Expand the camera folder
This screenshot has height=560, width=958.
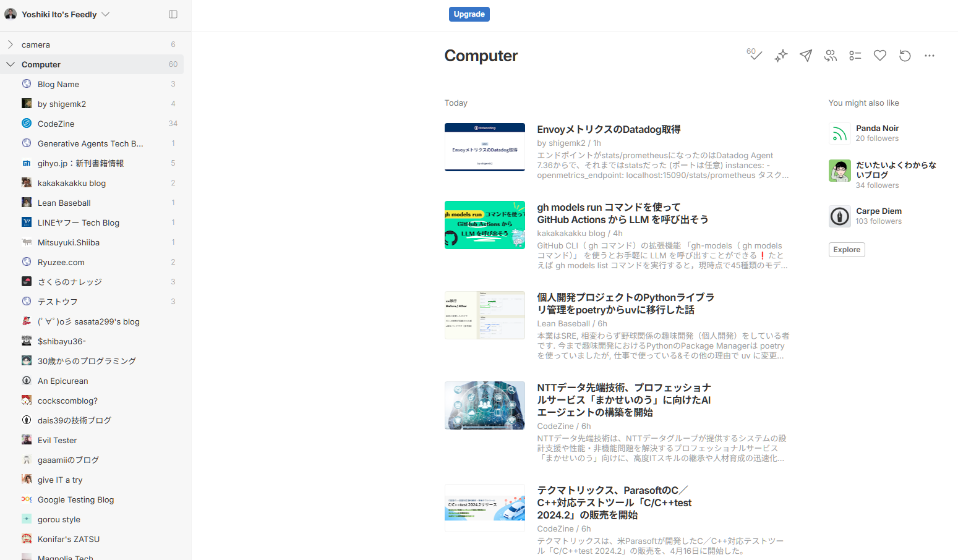click(11, 45)
